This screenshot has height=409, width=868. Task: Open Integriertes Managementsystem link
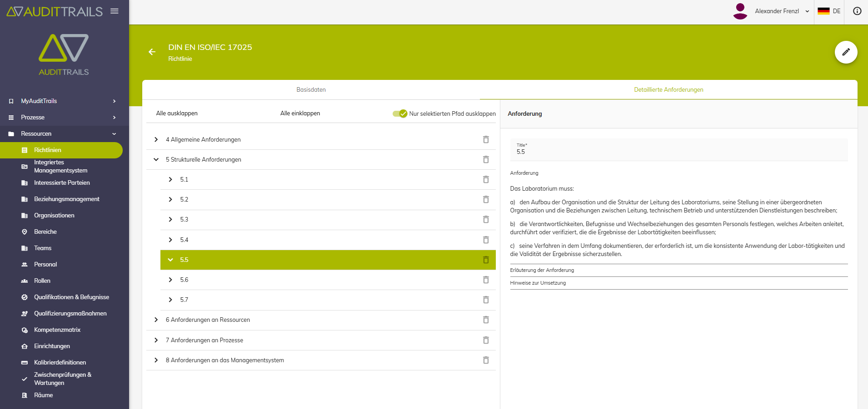[x=61, y=166]
